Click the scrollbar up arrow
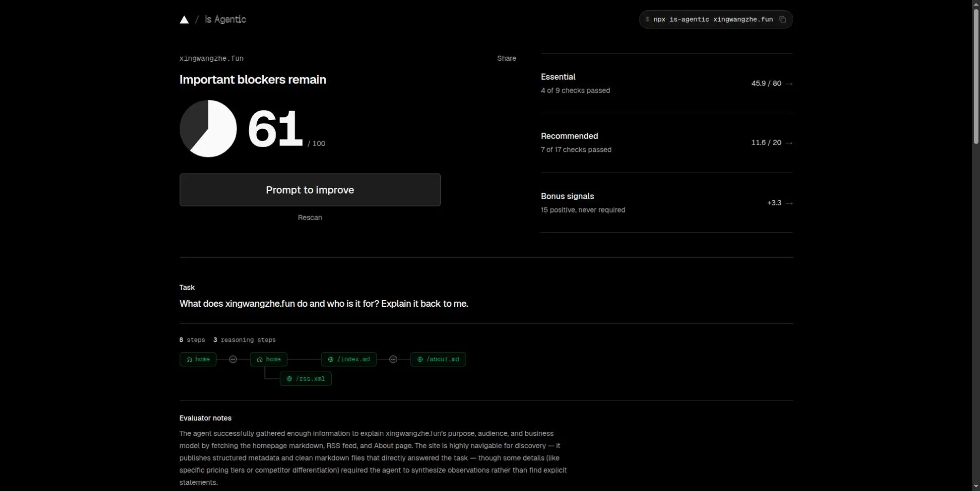980x491 pixels. 976,4
